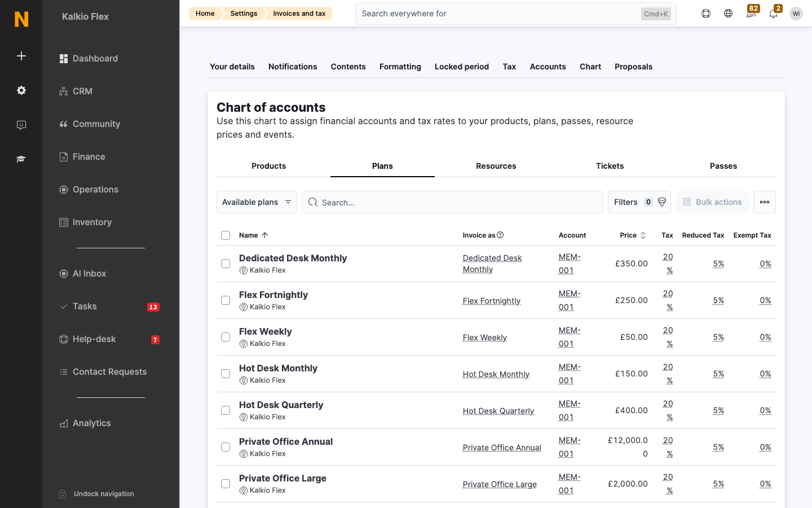Click the filter funnel icon in Filters
This screenshot has width=812, height=508.
point(662,202)
